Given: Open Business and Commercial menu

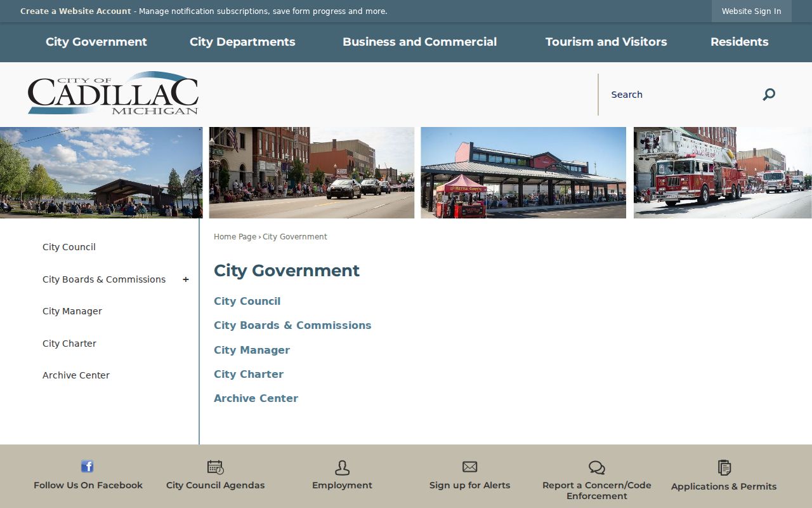Looking at the screenshot, I should click(420, 42).
